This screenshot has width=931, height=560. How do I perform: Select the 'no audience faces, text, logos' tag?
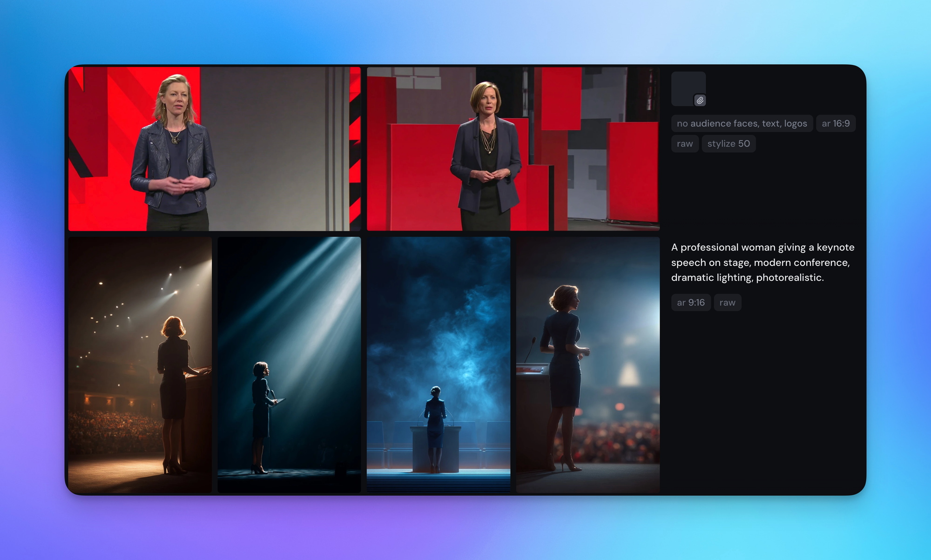[x=742, y=123]
